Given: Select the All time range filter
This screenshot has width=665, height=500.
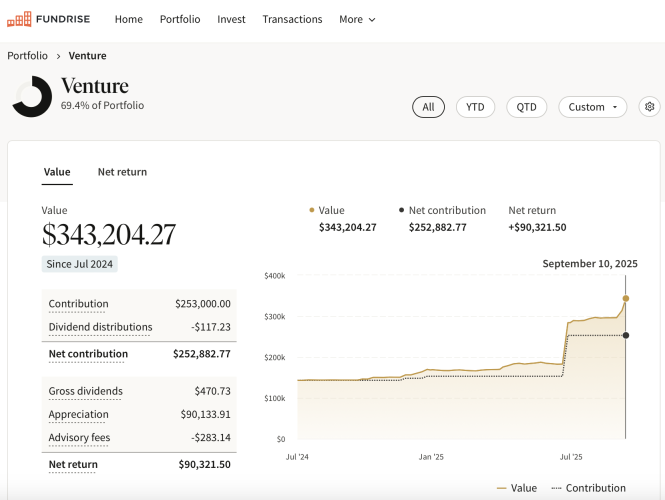Looking at the screenshot, I should click(428, 107).
